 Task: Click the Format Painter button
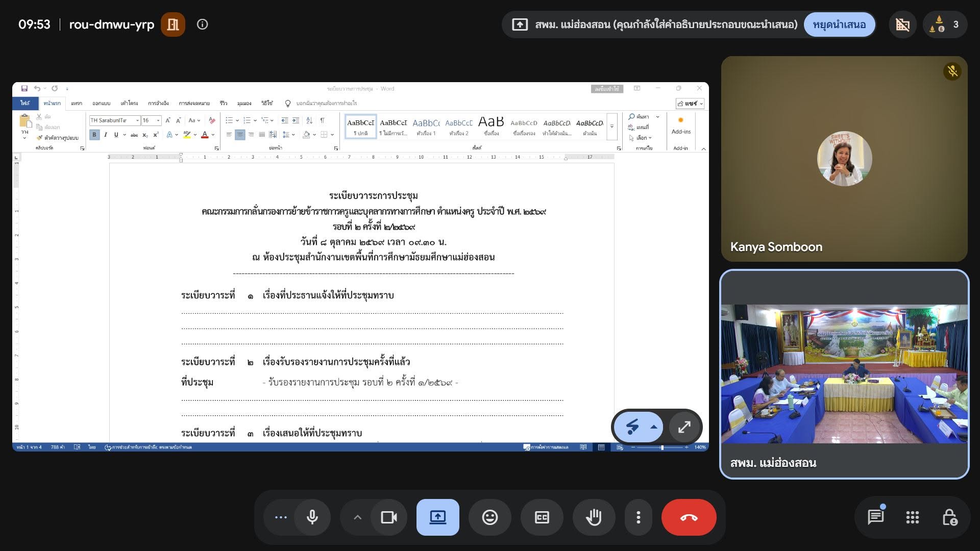click(58, 138)
